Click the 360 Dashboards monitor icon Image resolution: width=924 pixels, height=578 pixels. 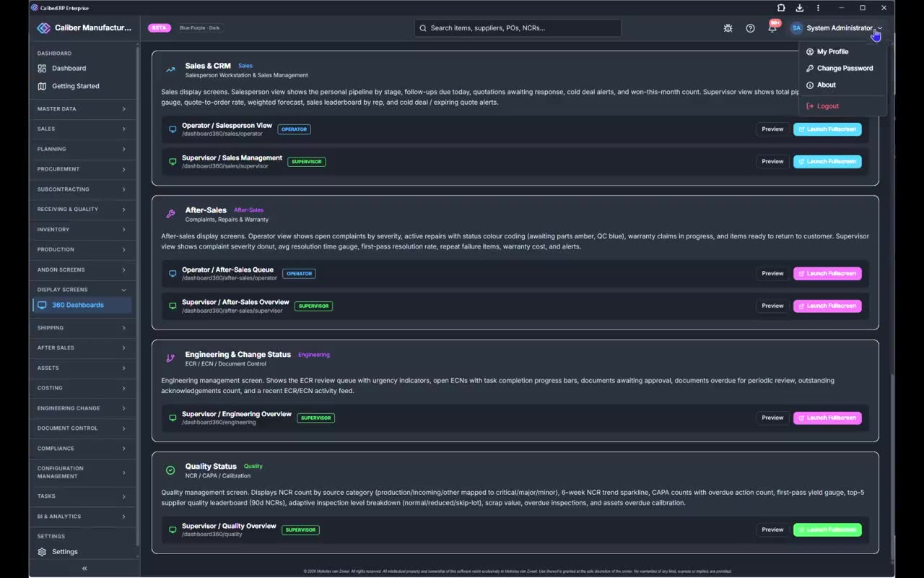[42, 305]
